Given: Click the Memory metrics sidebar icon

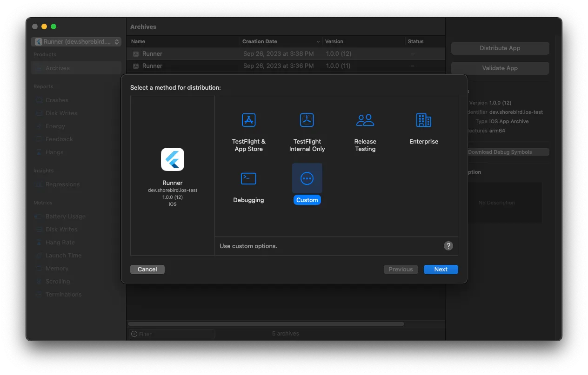Looking at the screenshot, I should point(39,268).
